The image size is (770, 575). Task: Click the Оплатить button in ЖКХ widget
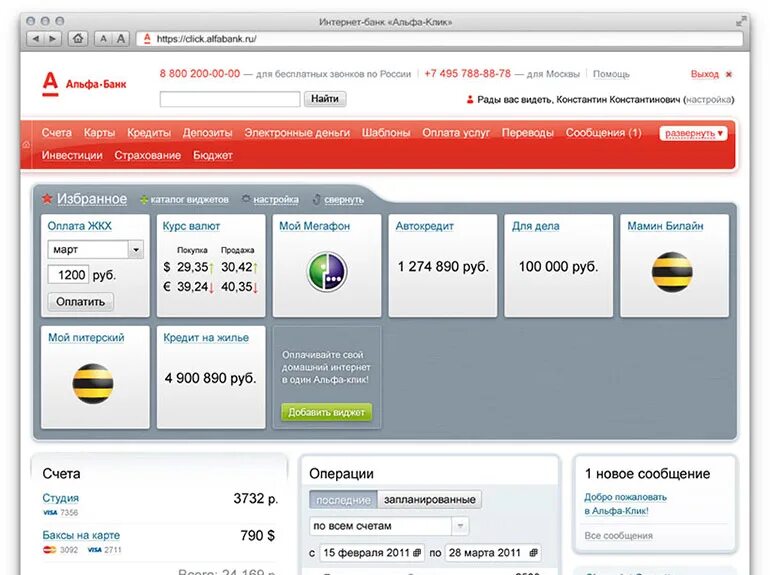tap(81, 301)
